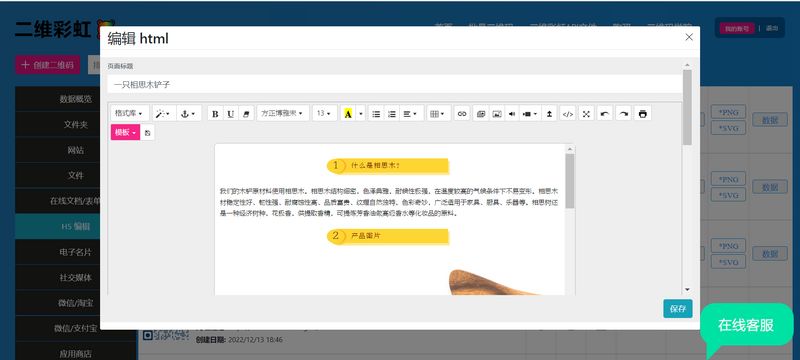Click the image gallery icon

[x=481, y=114]
